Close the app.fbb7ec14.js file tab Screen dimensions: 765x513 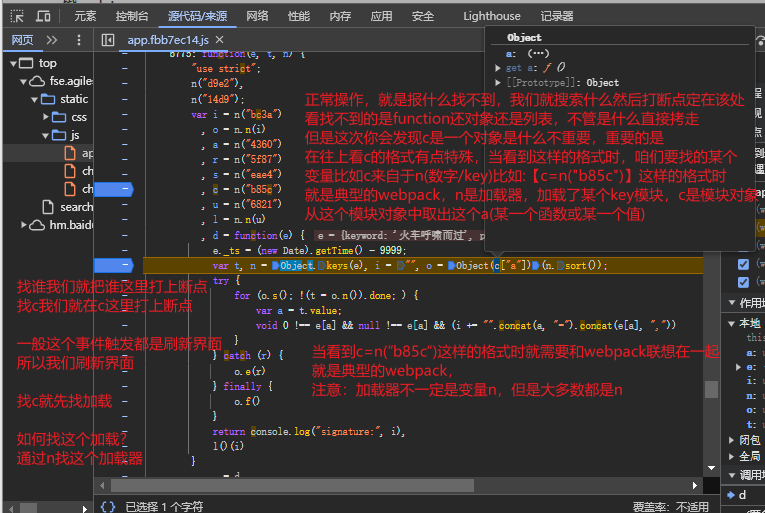pos(220,40)
